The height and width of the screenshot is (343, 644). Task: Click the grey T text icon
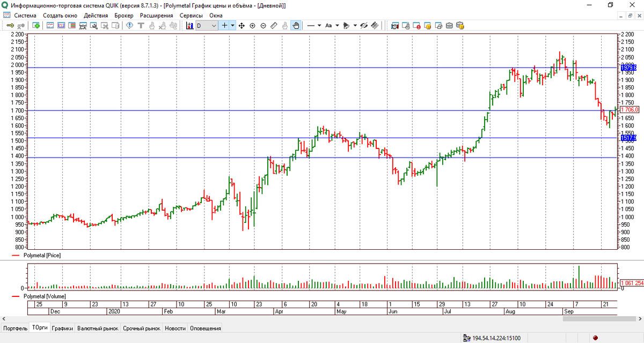pos(141,25)
